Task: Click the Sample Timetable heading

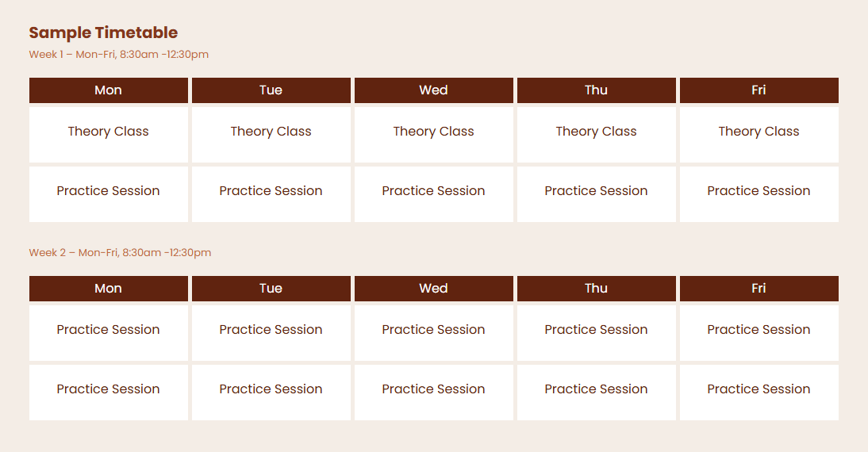Action: pos(103,33)
